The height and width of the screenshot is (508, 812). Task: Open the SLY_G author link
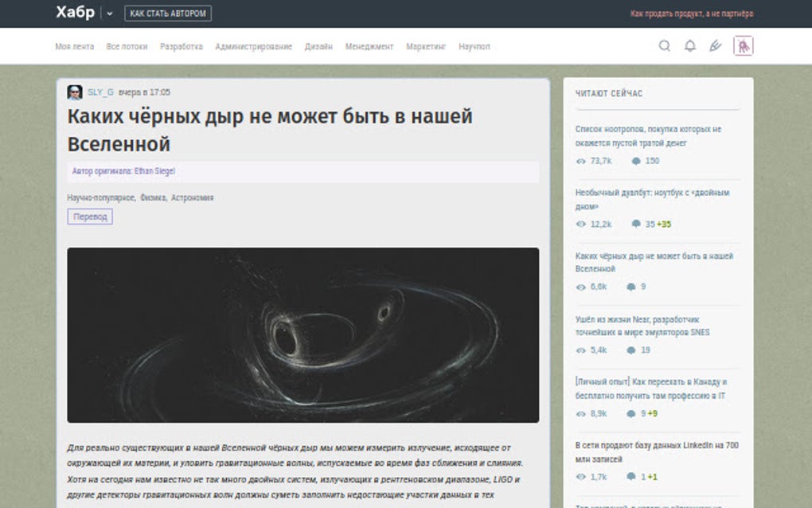(x=100, y=92)
